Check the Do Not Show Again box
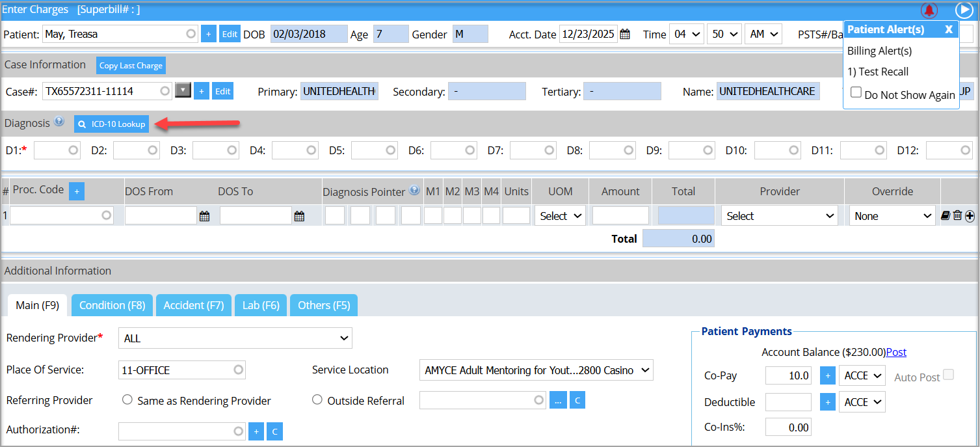The image size is (980, 447). 856,93
